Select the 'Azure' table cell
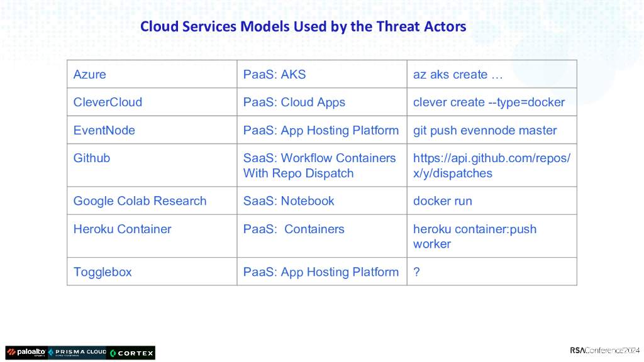644x362 pixels. point(152,74)
